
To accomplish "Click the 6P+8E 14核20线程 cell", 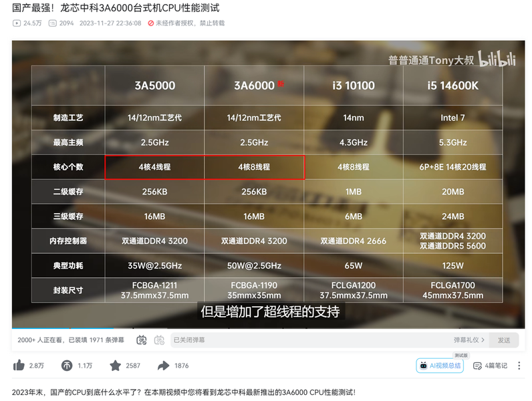I will click(453, 167).
